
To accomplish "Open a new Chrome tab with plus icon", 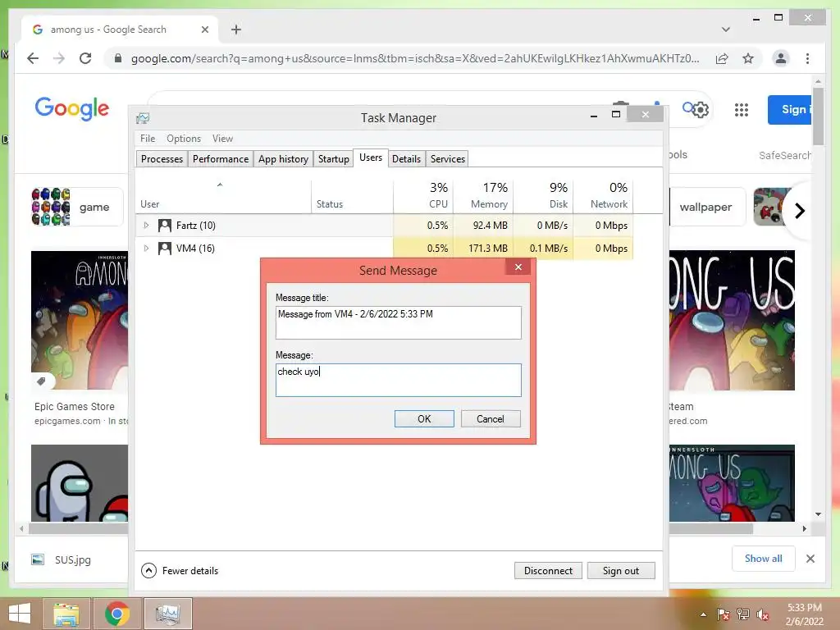I will point(236,30).
